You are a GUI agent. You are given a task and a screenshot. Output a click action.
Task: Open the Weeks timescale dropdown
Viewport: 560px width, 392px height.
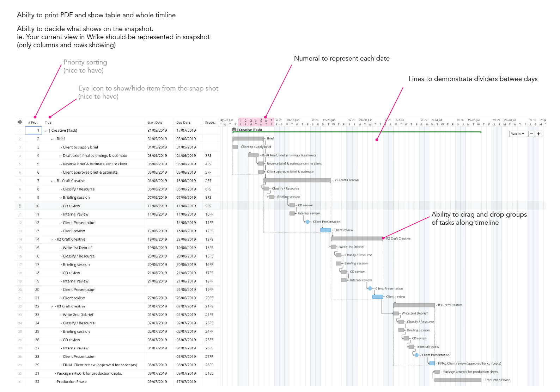517,134
